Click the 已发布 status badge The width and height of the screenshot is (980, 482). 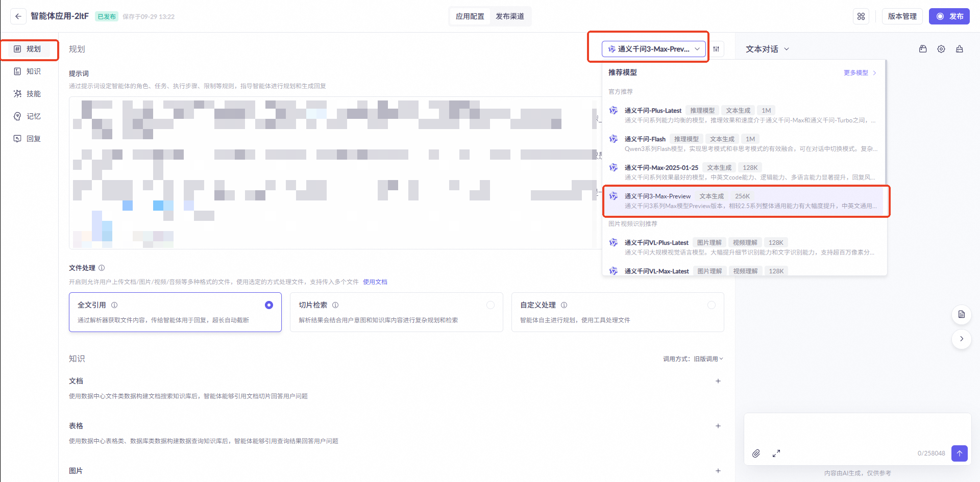(x=107, y=16)
